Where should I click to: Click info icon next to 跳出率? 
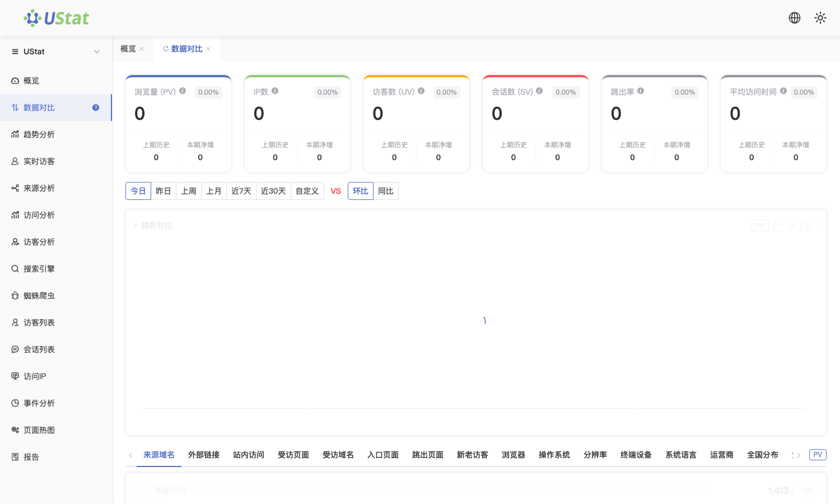[x=641, y=91]
